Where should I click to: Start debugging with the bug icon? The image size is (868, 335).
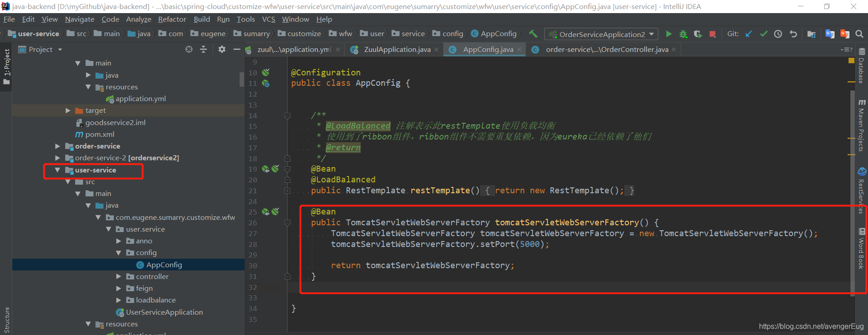(x=684, y=34)
